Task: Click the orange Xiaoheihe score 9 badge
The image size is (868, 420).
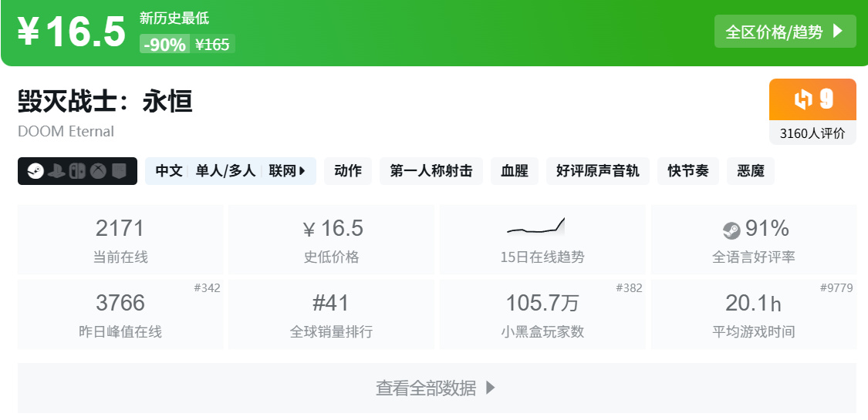Action: tap(812, 99)
